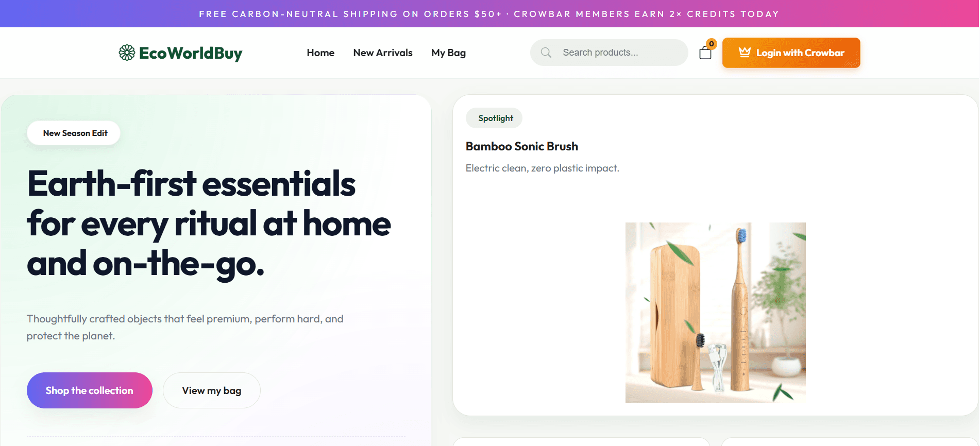
Task: Open the New Arrivals menu item
Action: click(383, 53)
